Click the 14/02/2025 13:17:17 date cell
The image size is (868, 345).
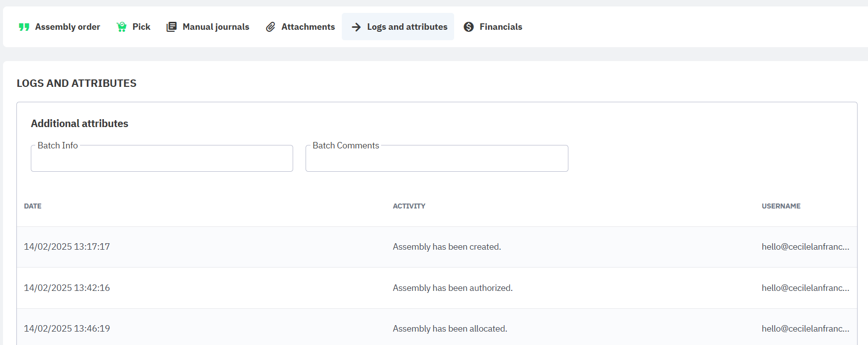click(x=67, y=247)
